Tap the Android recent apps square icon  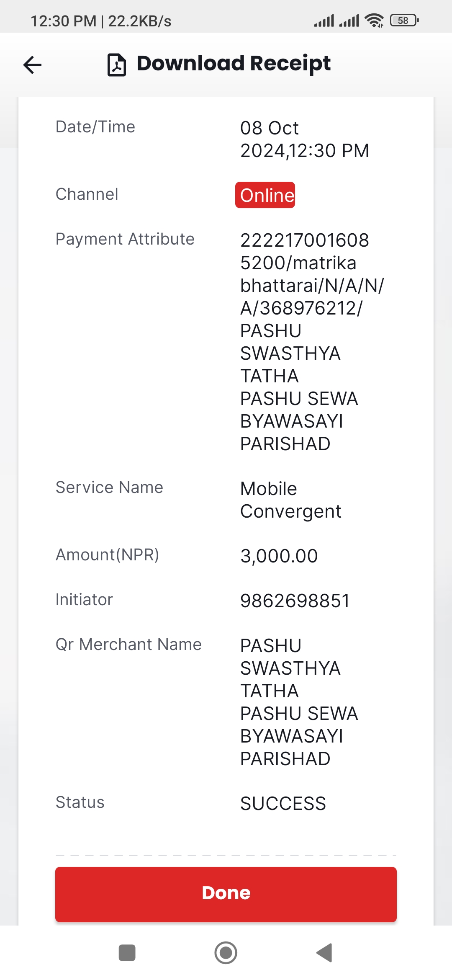(x=127, y=953)
